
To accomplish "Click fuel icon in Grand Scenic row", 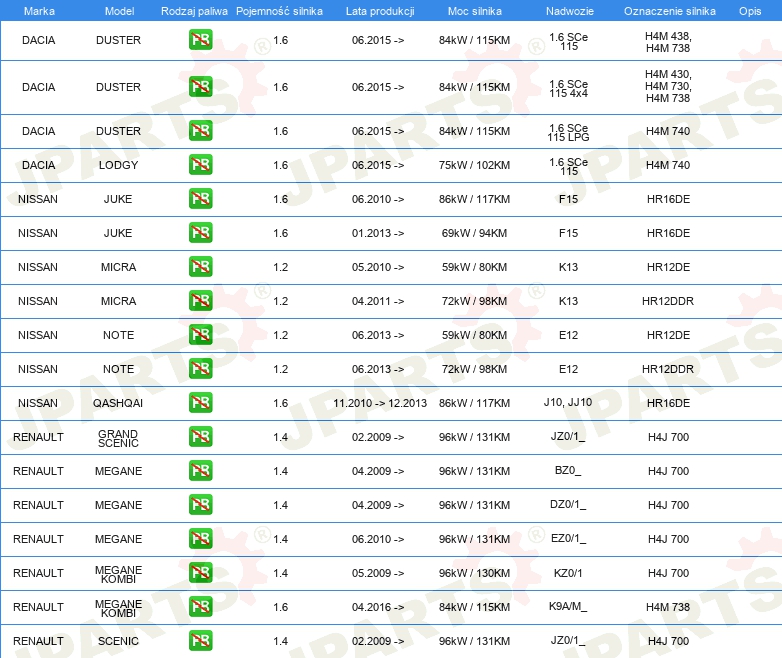I will (x=200, y=437).
